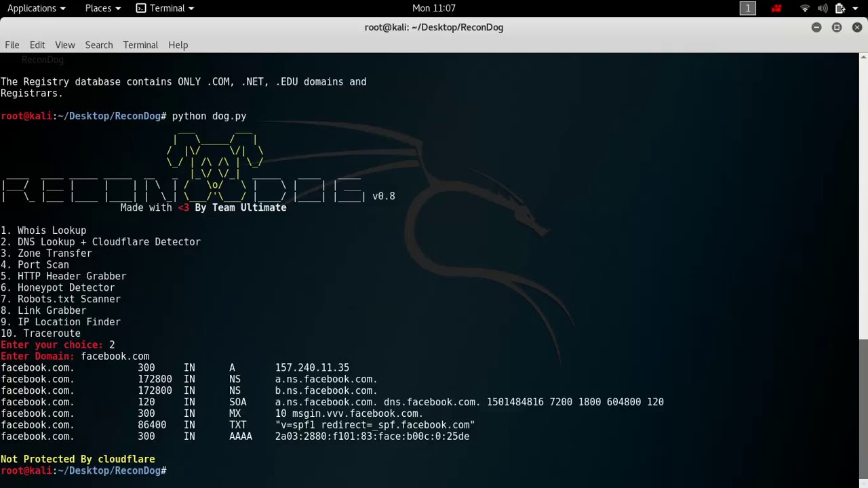This screenshot has height=488, width=868.
Task: Click the 'python dog.py' command text
Action: click(209, 117)
